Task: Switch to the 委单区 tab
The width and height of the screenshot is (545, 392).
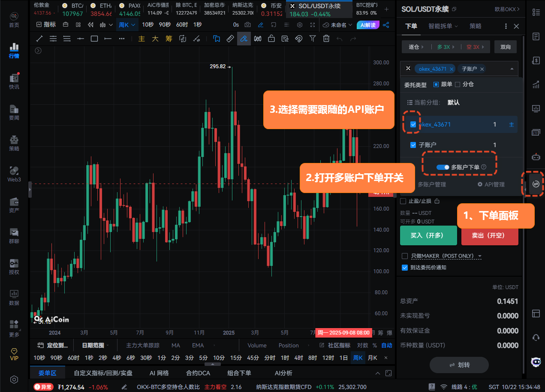Action: click(48, 373)
